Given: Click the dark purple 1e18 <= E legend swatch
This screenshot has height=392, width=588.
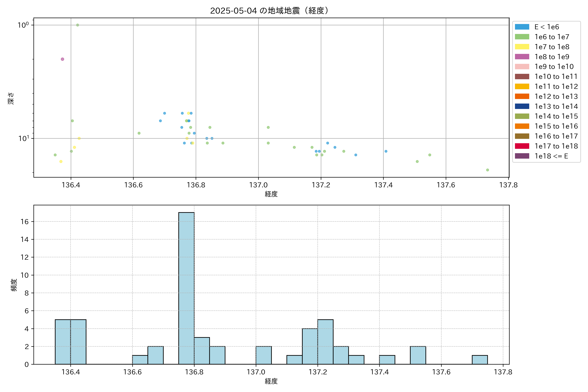Looking at the screenshot, I should 522,156.
